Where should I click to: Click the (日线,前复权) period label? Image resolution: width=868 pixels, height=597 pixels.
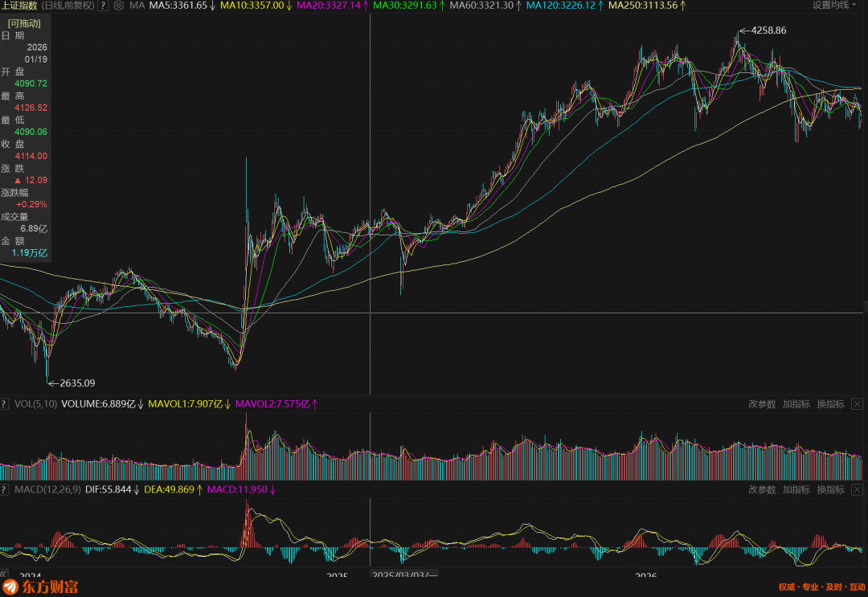(x=68, y=6)
